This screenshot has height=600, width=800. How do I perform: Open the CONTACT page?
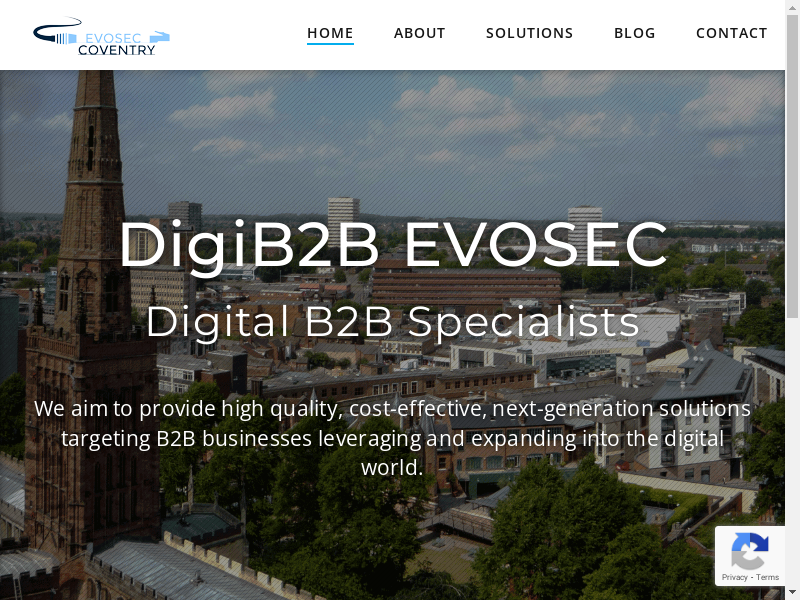pyautogui.click(x=732, y=33)
